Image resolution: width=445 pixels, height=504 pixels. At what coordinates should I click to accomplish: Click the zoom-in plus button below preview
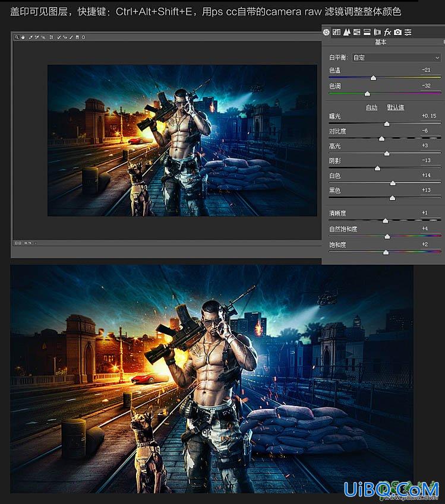point(20,243)
